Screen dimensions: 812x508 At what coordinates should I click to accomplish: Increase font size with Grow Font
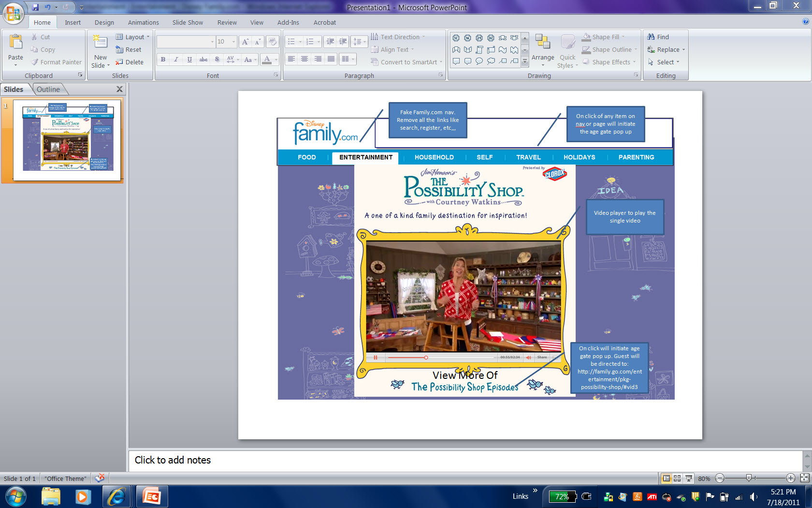click(x=245, y=42)
